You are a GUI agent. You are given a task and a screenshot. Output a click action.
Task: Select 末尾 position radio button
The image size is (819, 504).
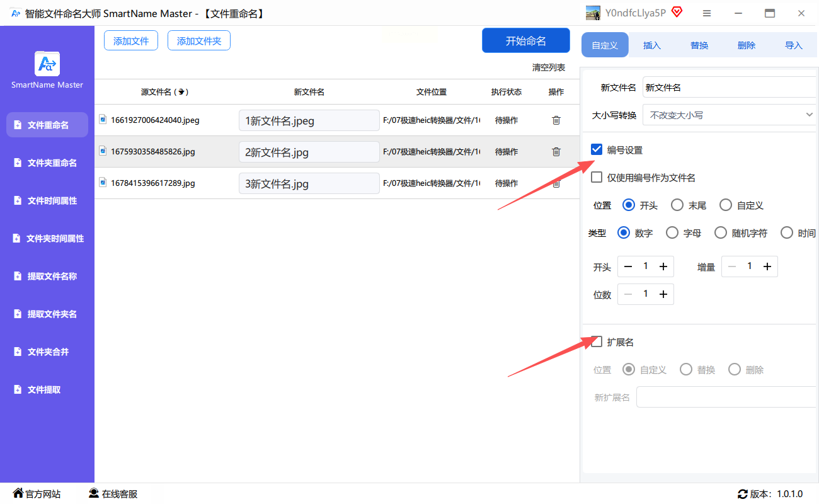tap(677, 205)
